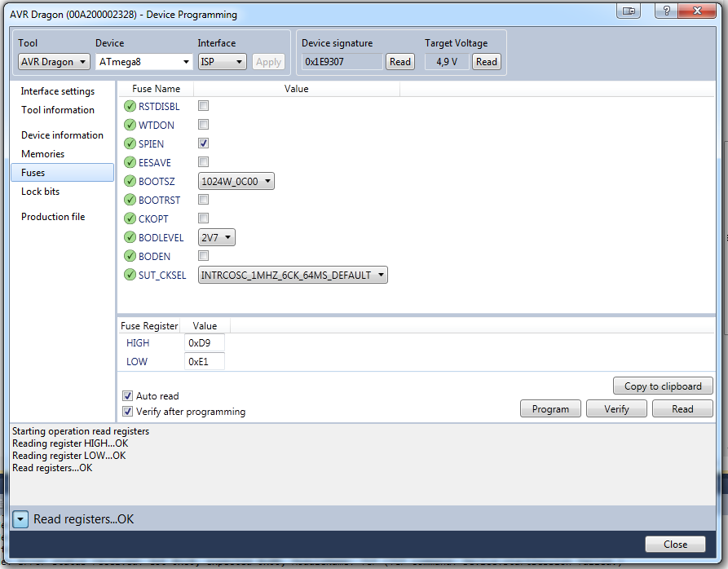Click the green status icon beside BODEN
The height and width of the screenshot is (569, 728).
(130, 256)
